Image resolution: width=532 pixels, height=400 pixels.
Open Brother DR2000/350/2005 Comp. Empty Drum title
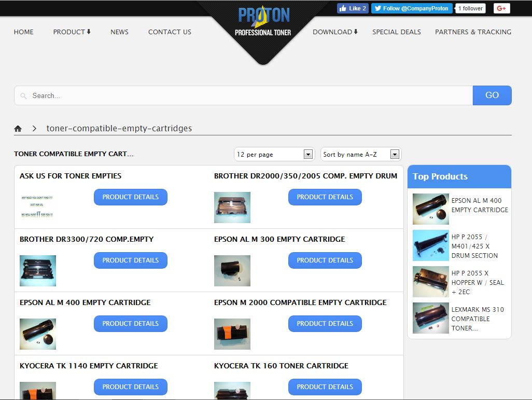point(306,176)
